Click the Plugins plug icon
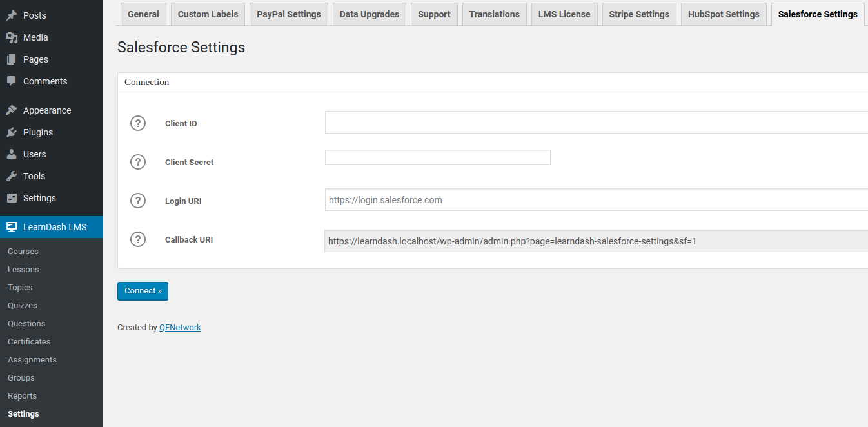Viewport: 868px width, 427px height. (12, 132)
